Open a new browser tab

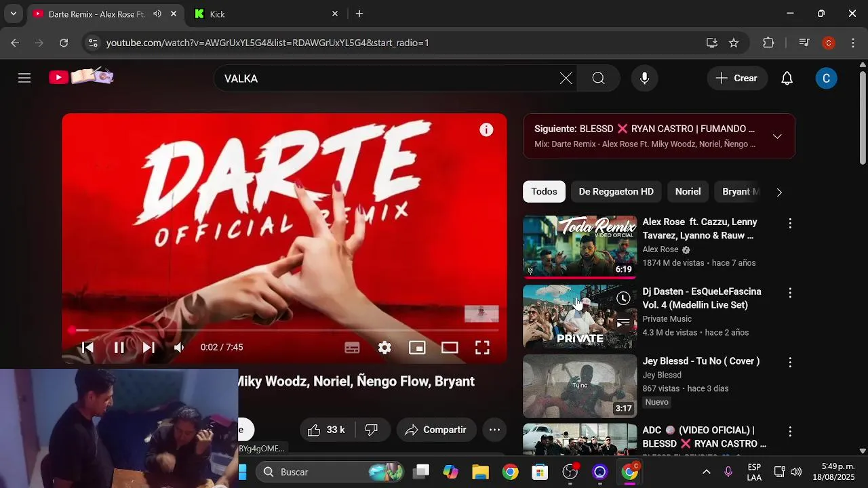[359, 14]
